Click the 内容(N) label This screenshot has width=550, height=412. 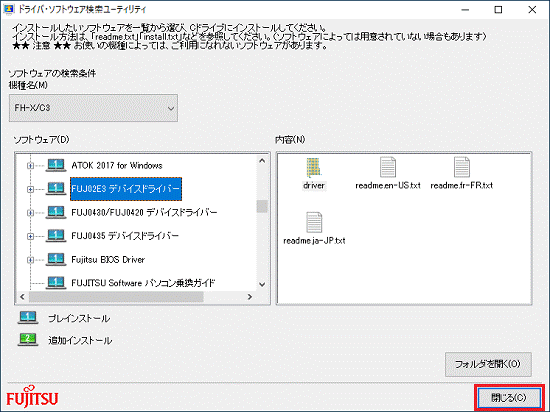click(x=290, y=140)
